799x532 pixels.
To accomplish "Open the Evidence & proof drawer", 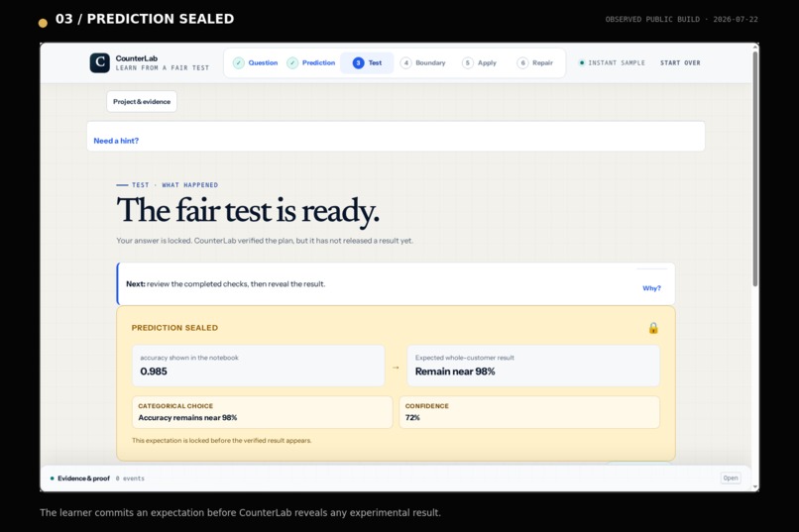I will click(731, 479).
